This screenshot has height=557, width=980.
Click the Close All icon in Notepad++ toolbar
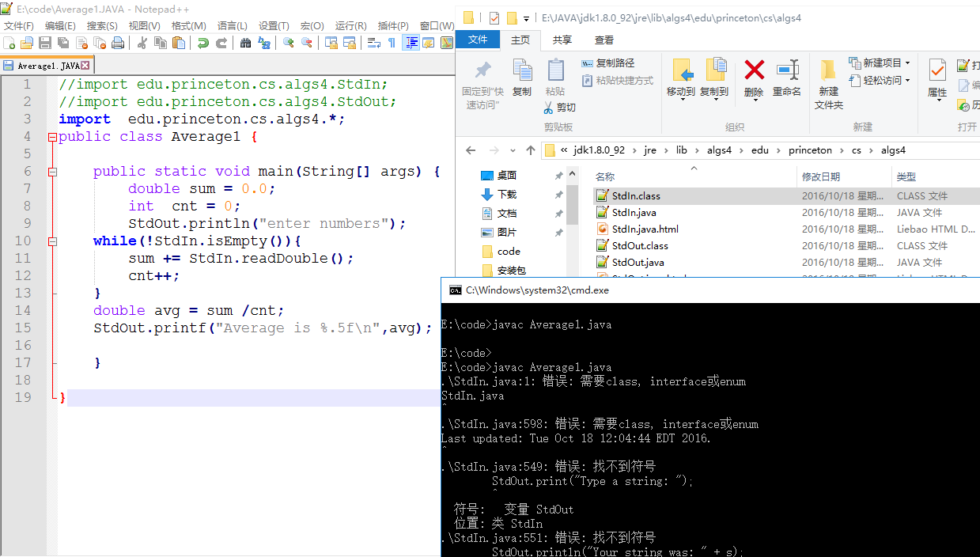pos(100,43)
